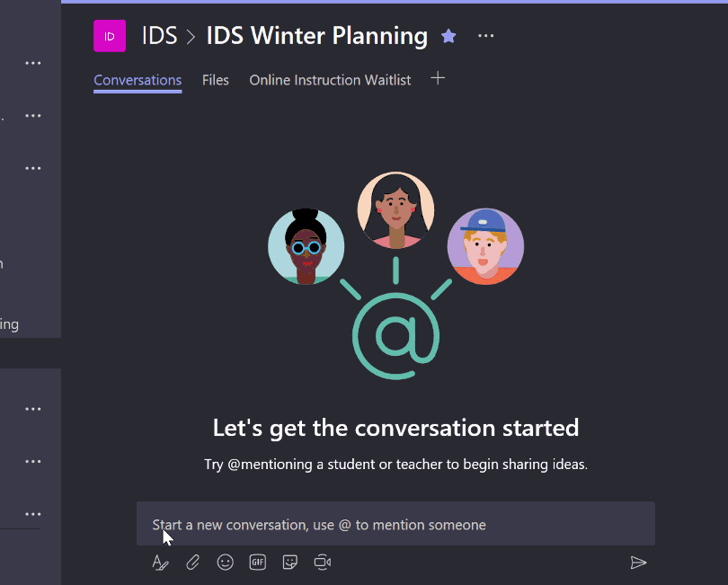Open the emoji picker
The image size is (728, 585).
[x=225, y=563]
